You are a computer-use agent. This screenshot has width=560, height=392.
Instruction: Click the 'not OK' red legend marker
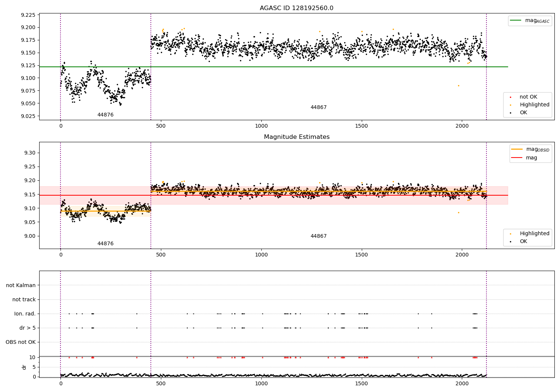click(x=510, y=97)
